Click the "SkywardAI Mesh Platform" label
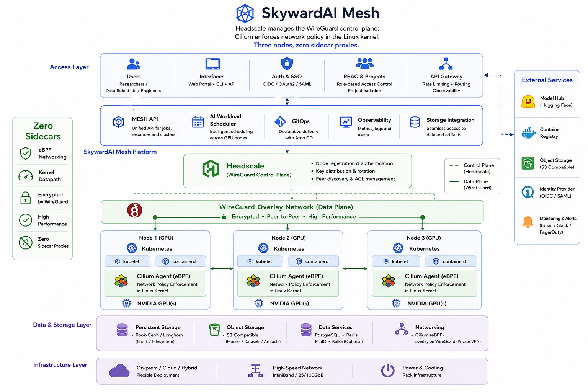Viewport: 588px width, 392px height. pos(120,152)
